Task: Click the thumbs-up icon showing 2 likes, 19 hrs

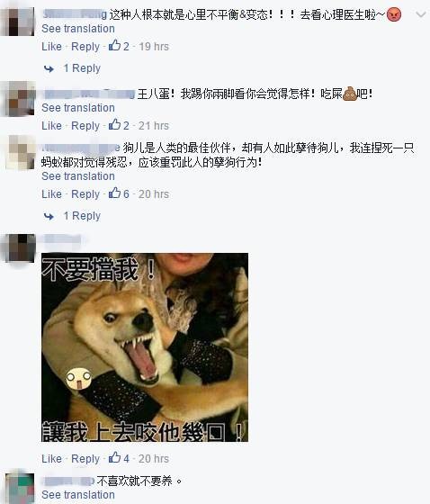Action: (115, 45)
